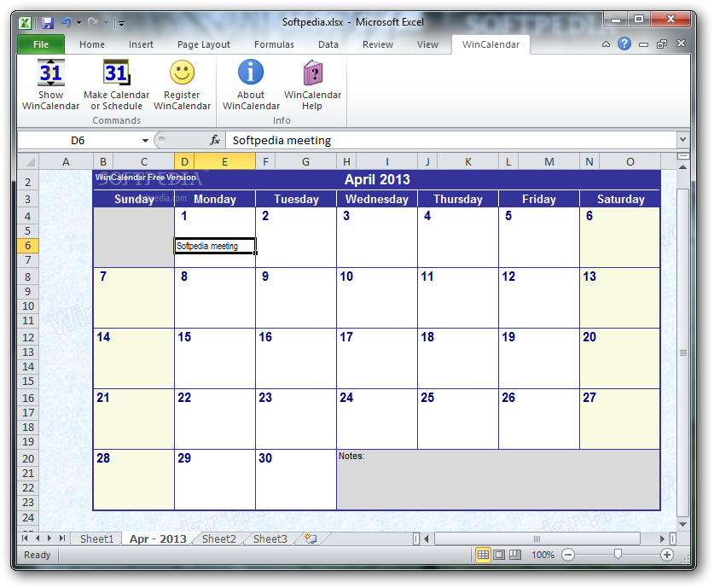
Task: Click the Save icon in quick access toolbar
Action: [x=48, y=22]
